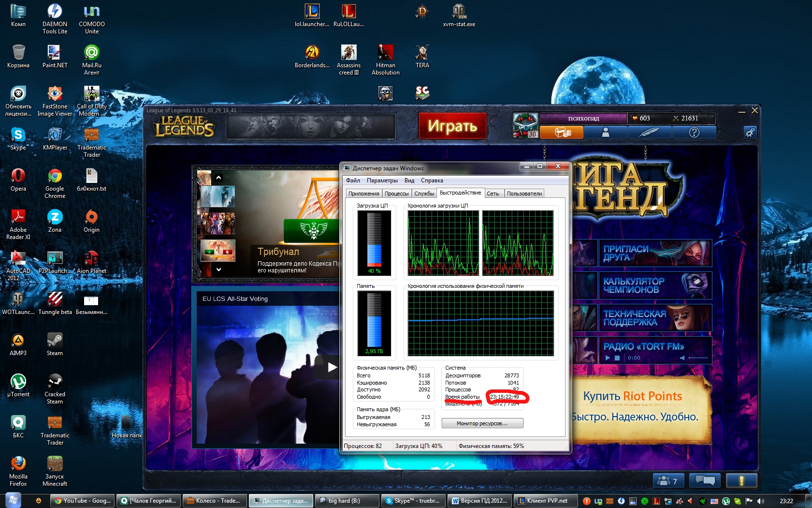Viewport: 812px width, 508px height.
Task: Open the Корзина recycle bin
Action: tap(18, 56)
